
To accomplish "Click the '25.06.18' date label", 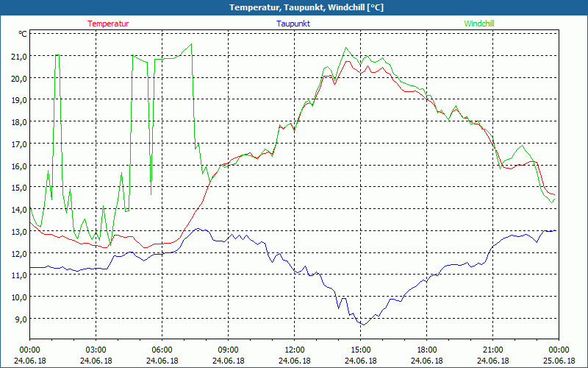I will (559, 361).
